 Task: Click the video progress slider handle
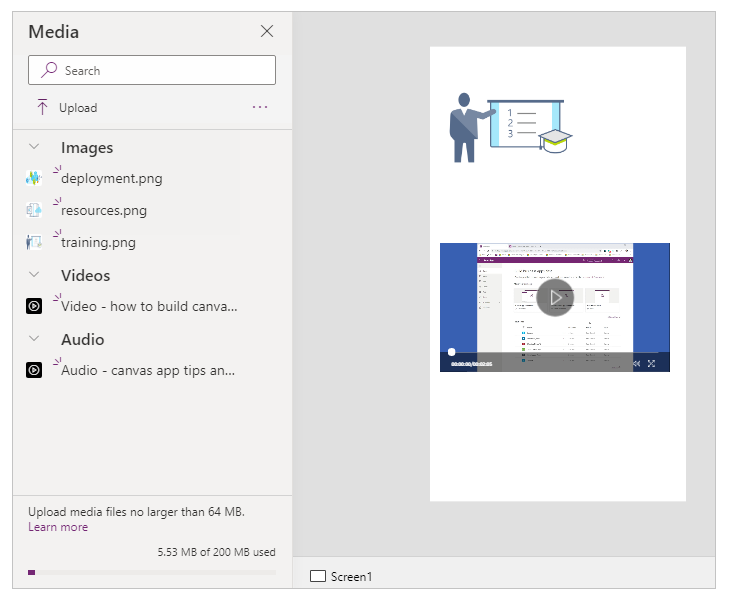tap(451, 352)
